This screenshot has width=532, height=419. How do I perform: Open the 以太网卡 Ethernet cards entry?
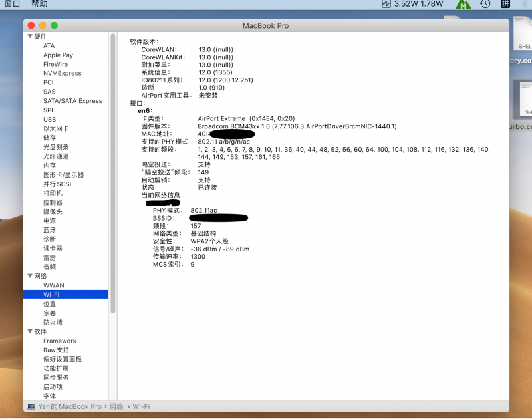(56, 128)
